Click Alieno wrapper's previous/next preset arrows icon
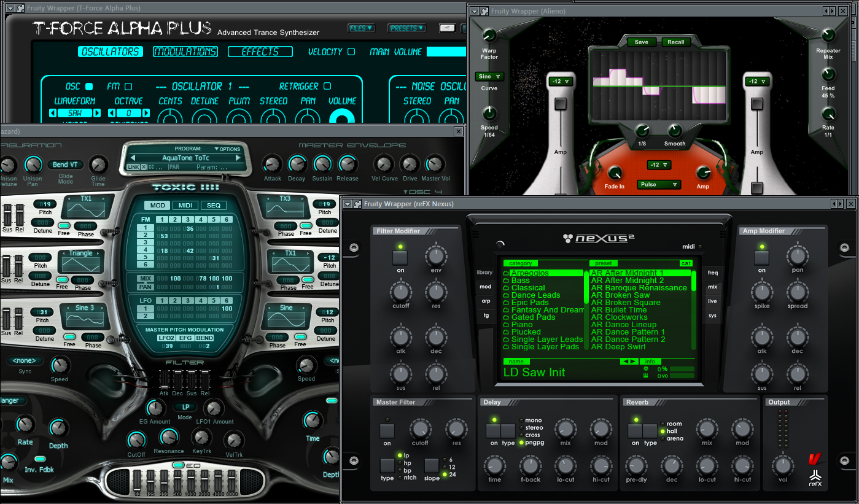This screenshot has height=504, width=859. pyautogui.click(x=829, y=11)
